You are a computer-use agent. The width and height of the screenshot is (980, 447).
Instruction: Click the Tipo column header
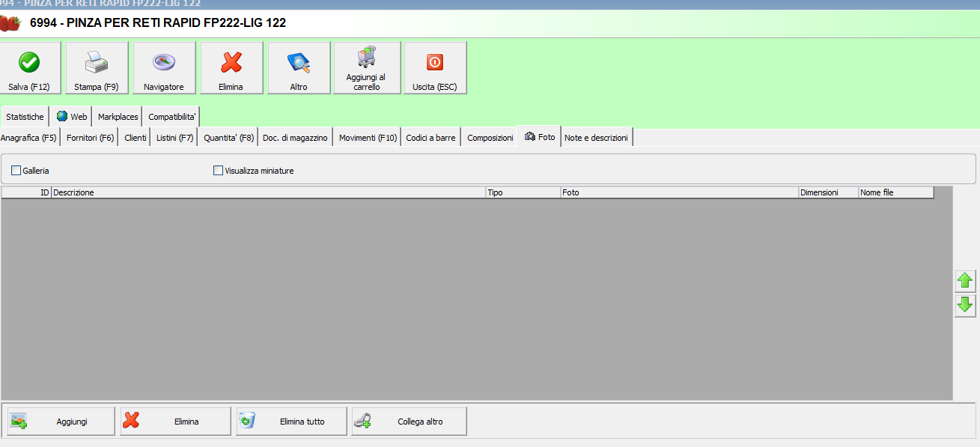click(523, 192)
